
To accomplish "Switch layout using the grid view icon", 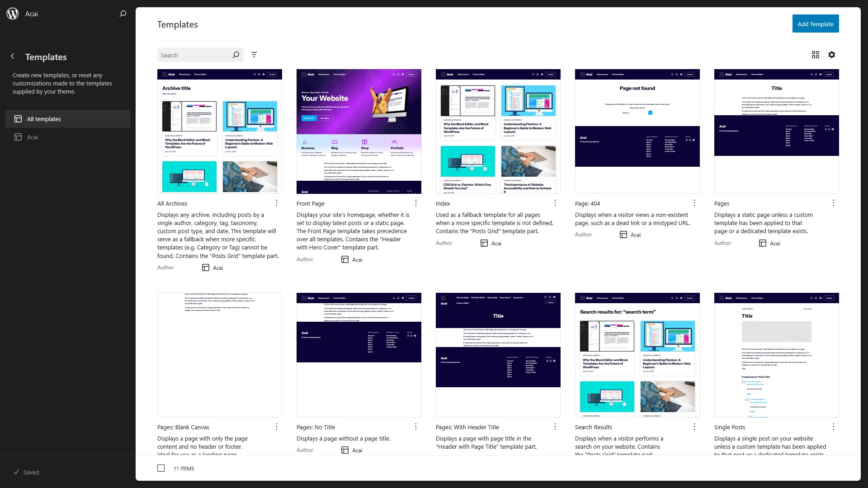I will tap(815, 55).
